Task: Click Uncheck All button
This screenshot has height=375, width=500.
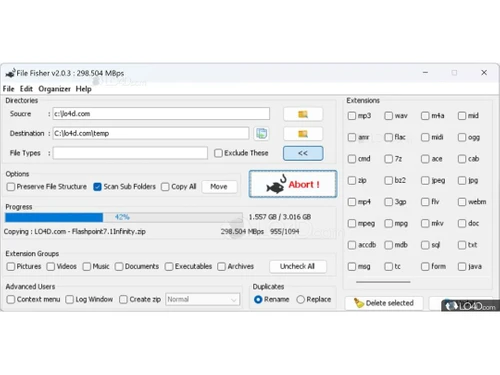Action: click(297, 266)
